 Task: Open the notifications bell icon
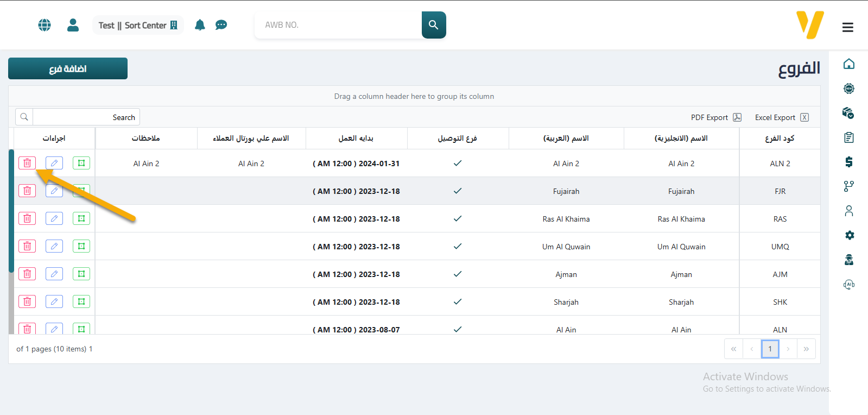pyautogui.click(x=200, y=25)
